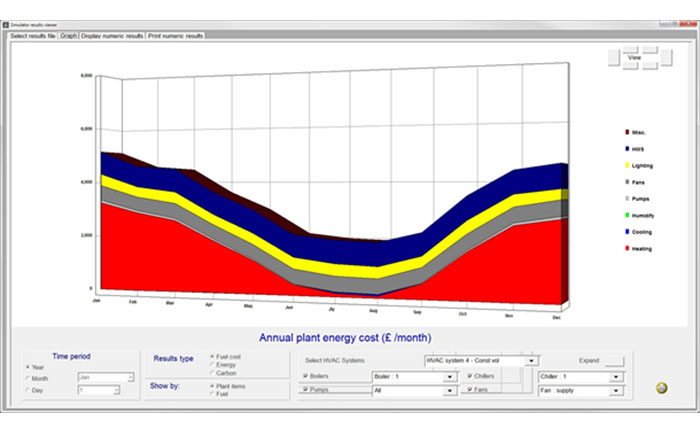Click the 2,000 y-axis label
The width and height of the screenshot is (700, 435).
[87, 235]
